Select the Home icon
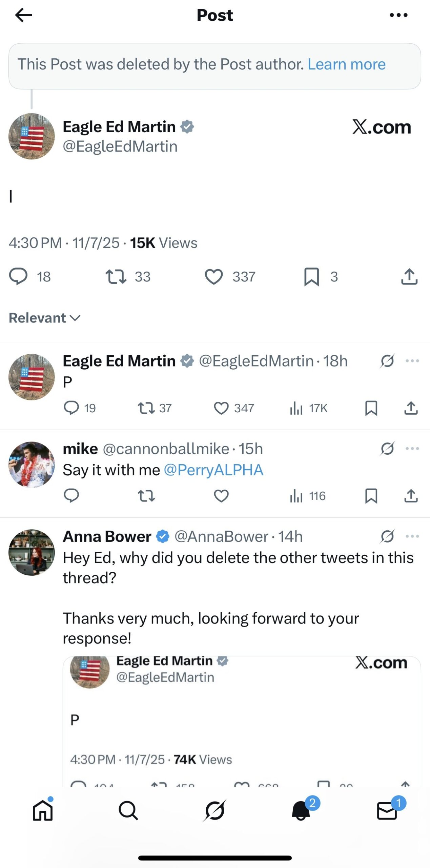 click(x=42, y=812)
